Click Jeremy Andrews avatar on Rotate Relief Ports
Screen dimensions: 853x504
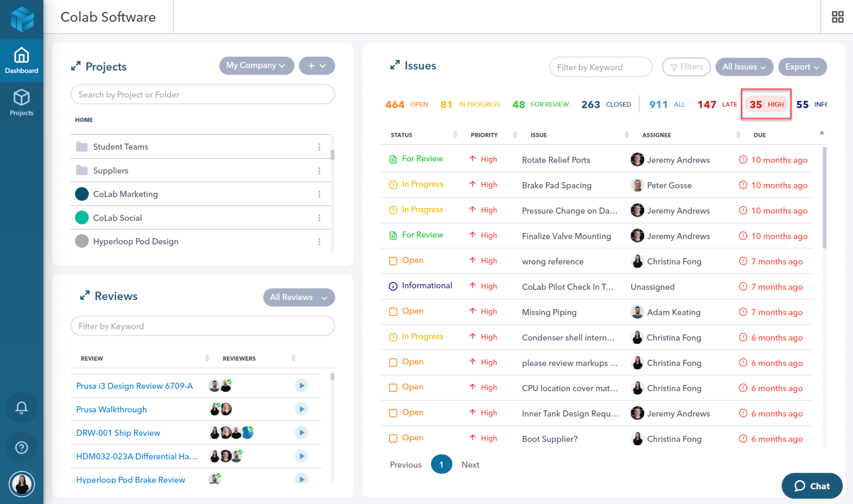tap(637, 160)
